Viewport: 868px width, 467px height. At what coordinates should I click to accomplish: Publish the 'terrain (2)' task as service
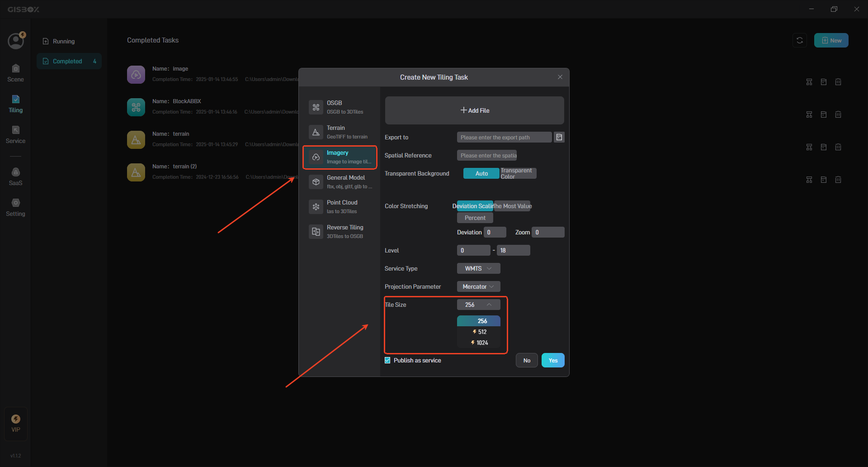tap(809, 180)
